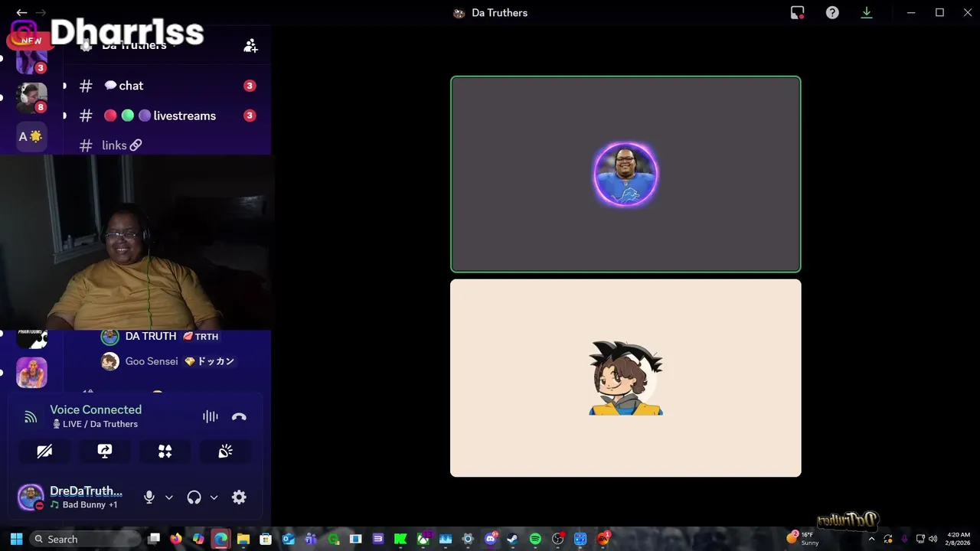Open the volume speaker tray icon

(x=933, y=539)
